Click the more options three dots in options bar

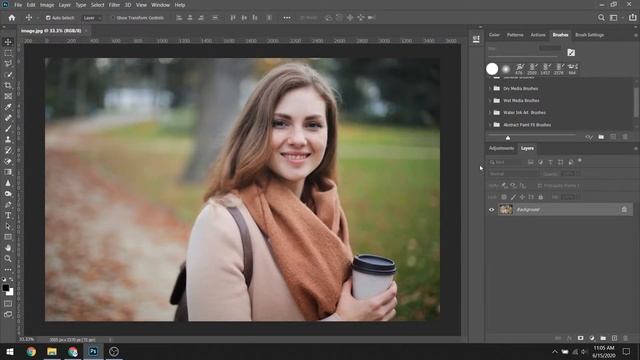[x=287, y=18]
